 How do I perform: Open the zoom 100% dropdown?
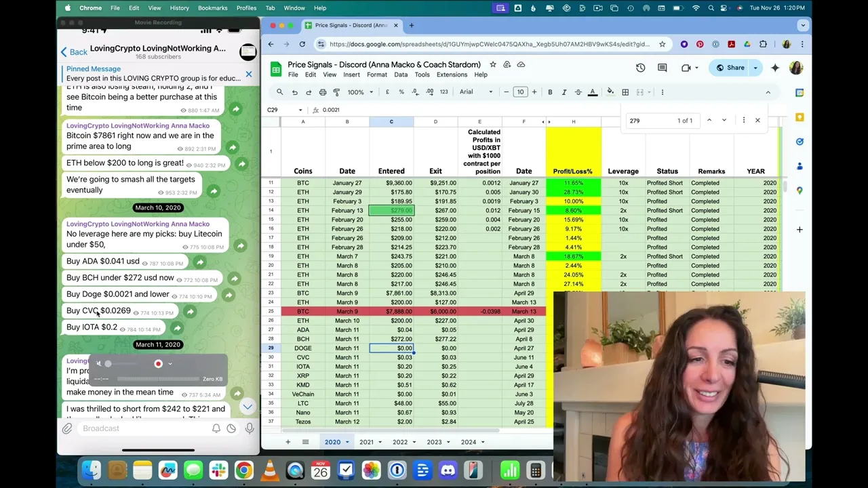click(x=359, y=92)
